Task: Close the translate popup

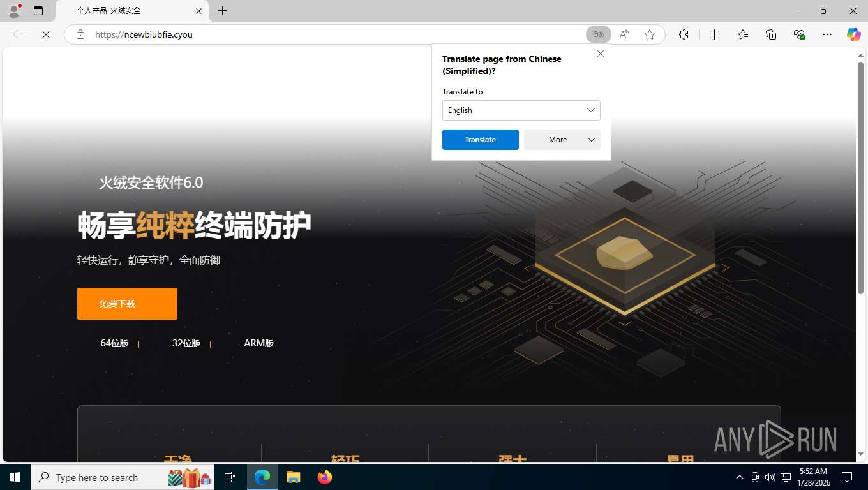Action: pyautogui.click(x=601, y=54)
